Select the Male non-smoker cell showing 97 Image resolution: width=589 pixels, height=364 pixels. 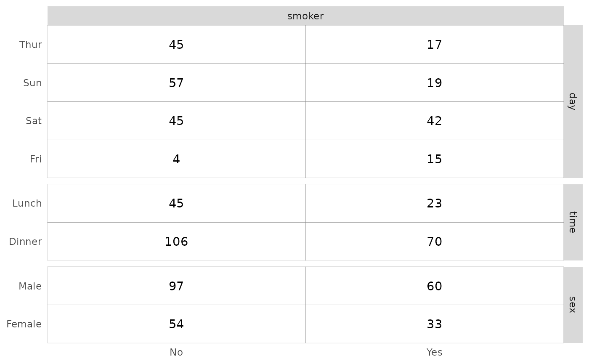(x=176, y=286)
